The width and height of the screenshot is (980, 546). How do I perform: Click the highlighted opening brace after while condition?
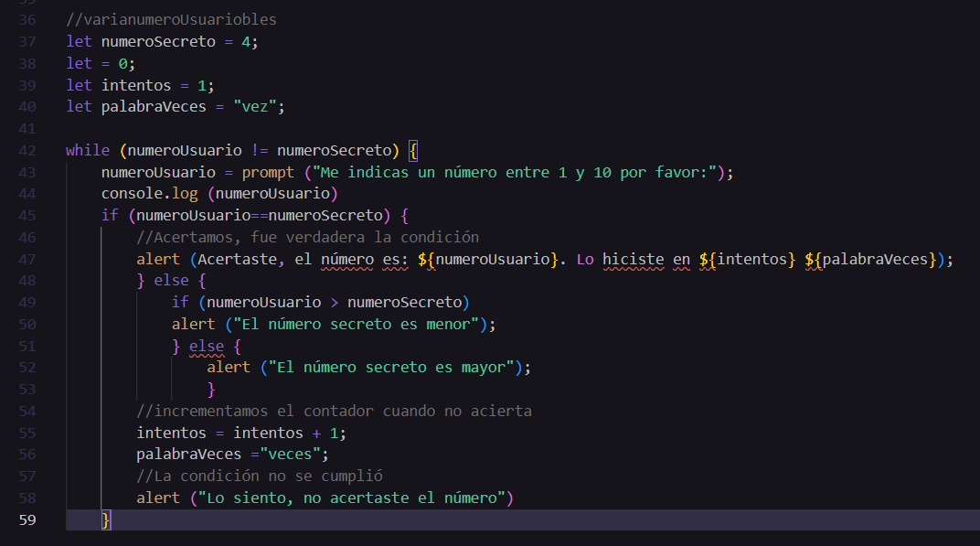click(x=413, y=151)
